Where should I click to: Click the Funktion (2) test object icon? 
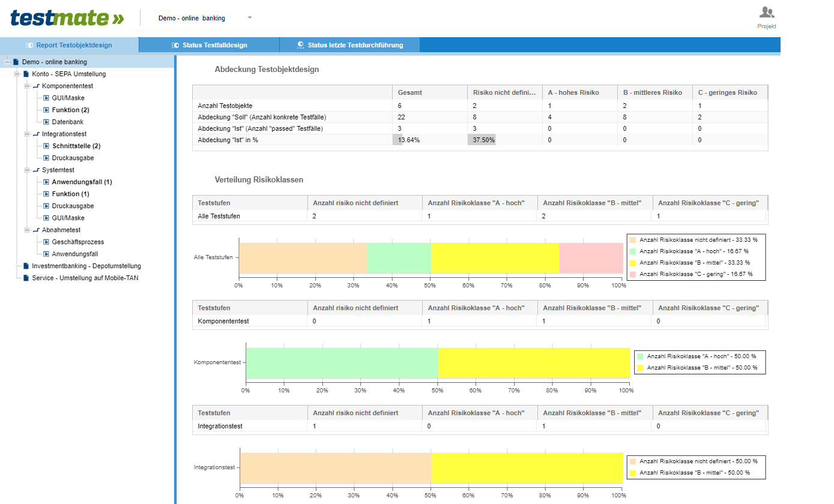pyautogui.click(x=46, y=110)
